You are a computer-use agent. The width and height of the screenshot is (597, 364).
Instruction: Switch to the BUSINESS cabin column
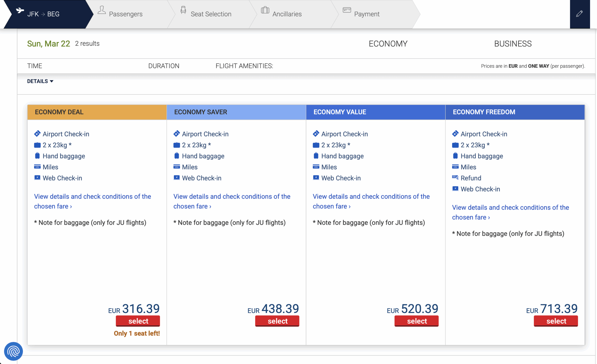click(x=513, y=44)
